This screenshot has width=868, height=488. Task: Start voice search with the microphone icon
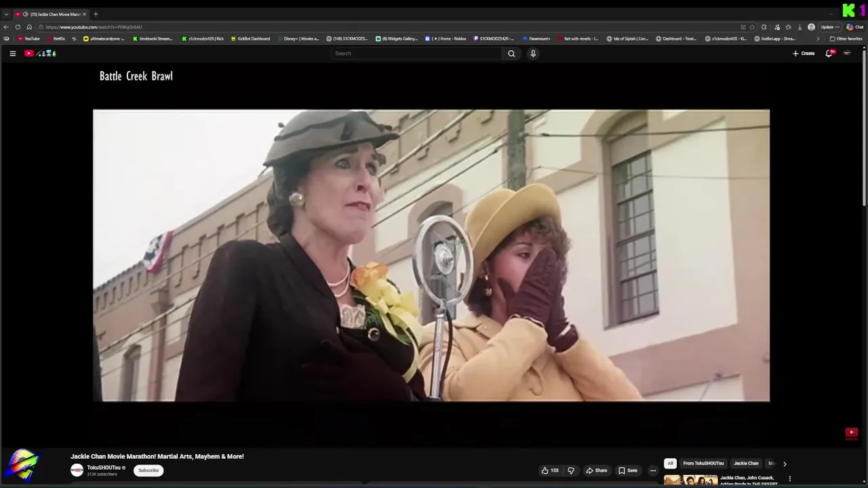[533, 54]
